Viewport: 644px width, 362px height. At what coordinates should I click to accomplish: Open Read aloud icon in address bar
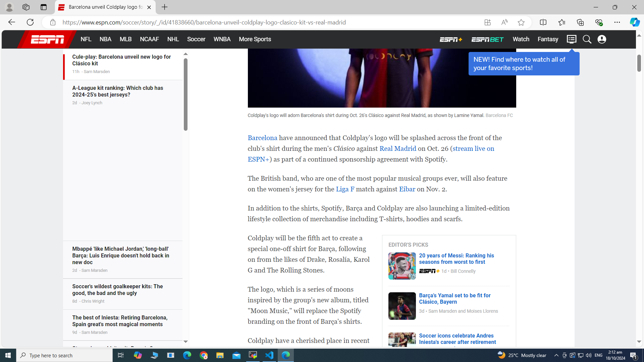click(x=504, y=22)
